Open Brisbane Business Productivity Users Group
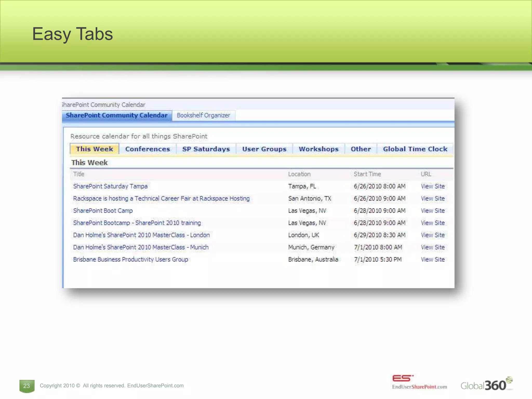532x399 pixels. (130, 260)
